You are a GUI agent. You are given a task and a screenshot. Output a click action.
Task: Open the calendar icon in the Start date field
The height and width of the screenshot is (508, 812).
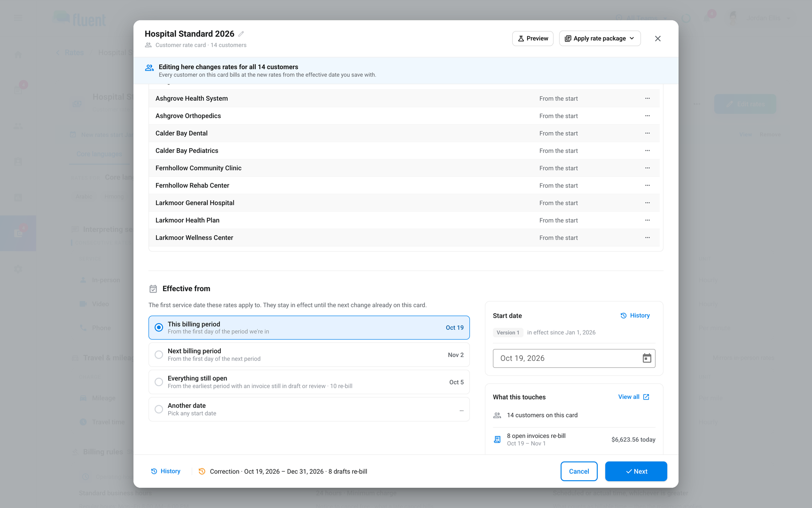pos(647,358)
